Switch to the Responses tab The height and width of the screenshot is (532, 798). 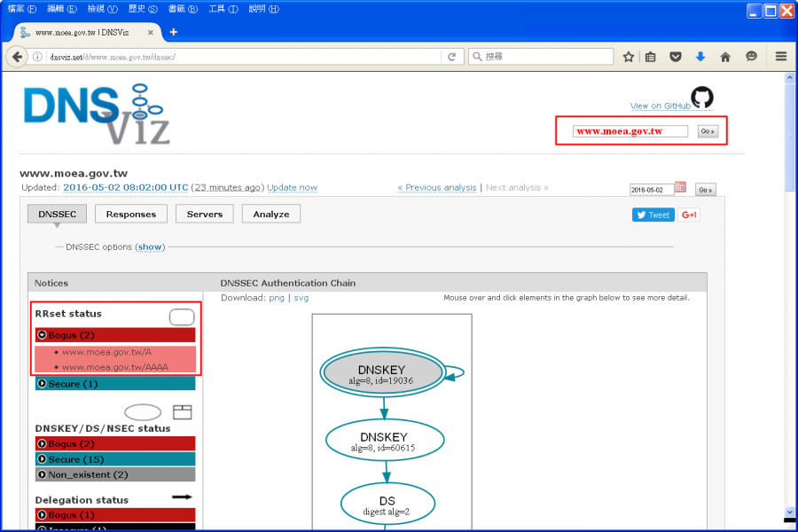(131, 214)
